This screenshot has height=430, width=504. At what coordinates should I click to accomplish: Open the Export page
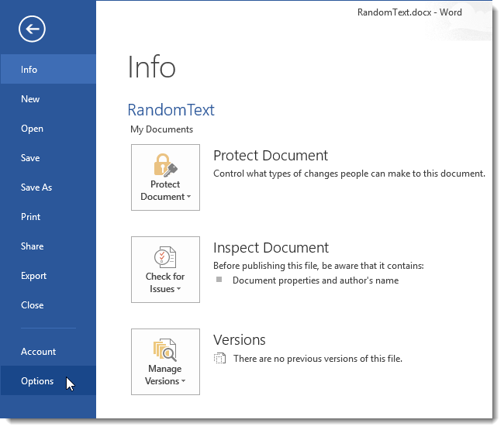[48, 276]
